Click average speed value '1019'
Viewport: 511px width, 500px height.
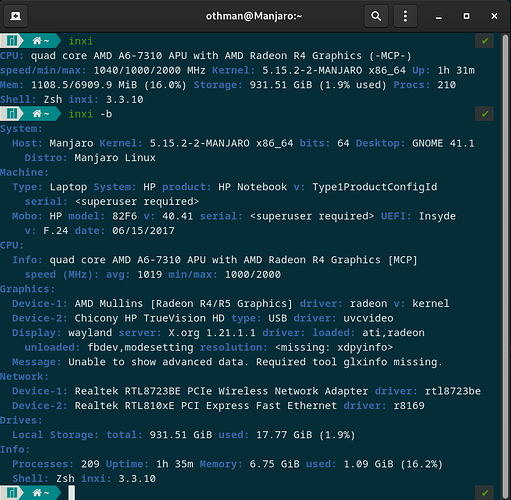click(150, 275)
